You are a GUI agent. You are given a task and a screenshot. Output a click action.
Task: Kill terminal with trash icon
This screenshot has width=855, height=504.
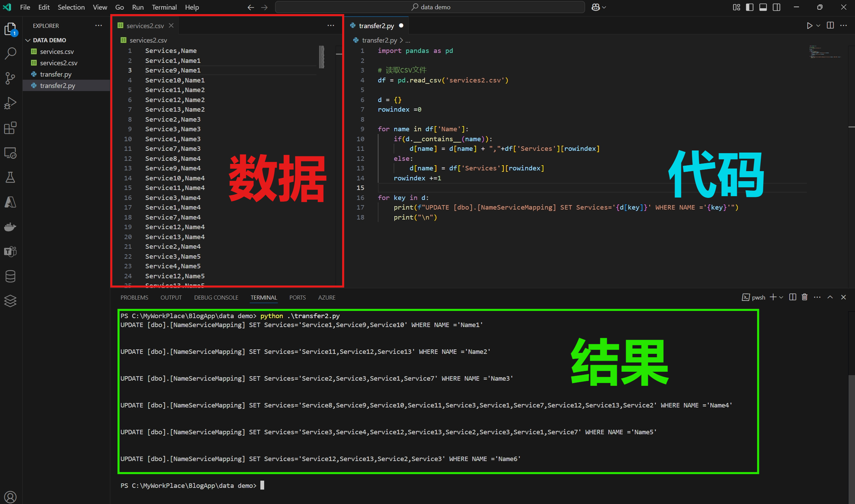tap(805, 297)
